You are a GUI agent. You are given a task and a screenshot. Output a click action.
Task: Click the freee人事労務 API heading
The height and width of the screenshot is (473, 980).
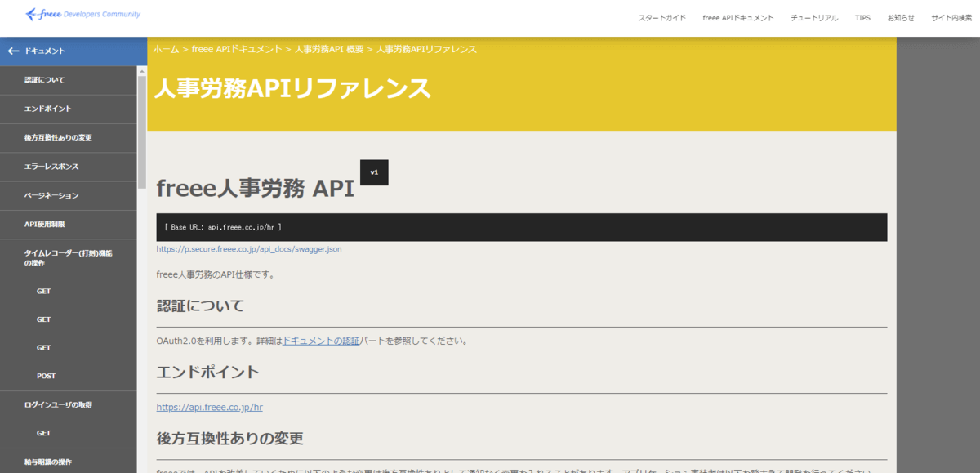tap(255, 188)
